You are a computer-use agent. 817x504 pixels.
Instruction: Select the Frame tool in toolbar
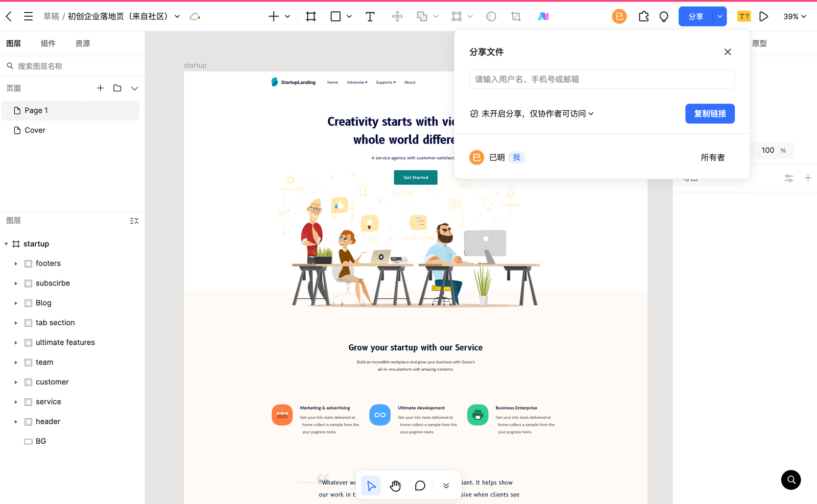pyautogui.click(x=310, y=16)
